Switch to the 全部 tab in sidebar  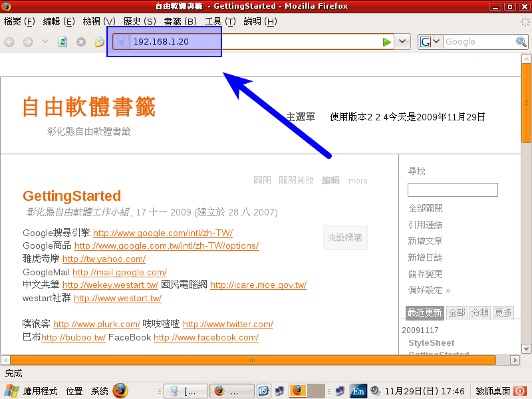click(x=456, y=313)
